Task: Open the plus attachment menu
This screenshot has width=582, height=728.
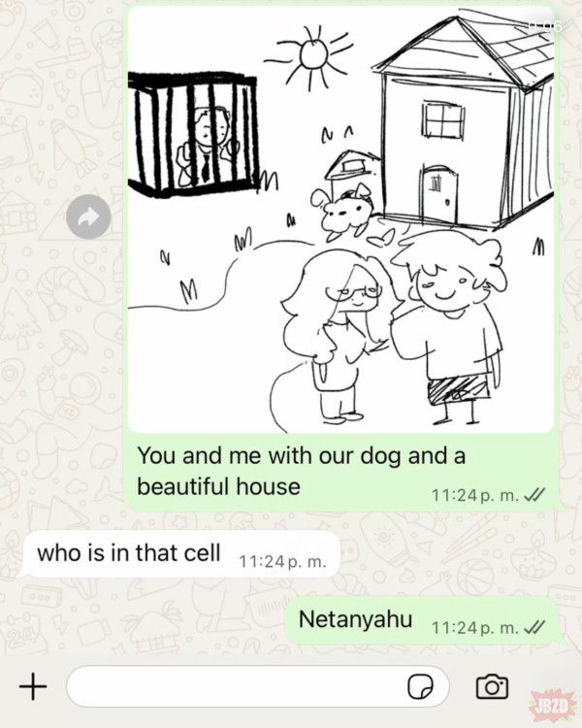Action: tap(33, 685)
